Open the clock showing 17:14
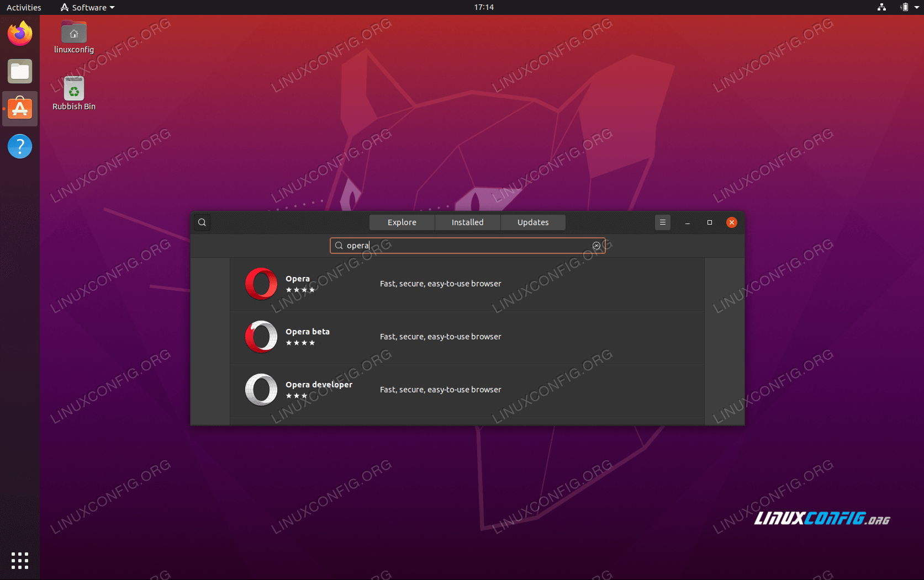The height and width of the screenshot is (580, 924). 484,7
